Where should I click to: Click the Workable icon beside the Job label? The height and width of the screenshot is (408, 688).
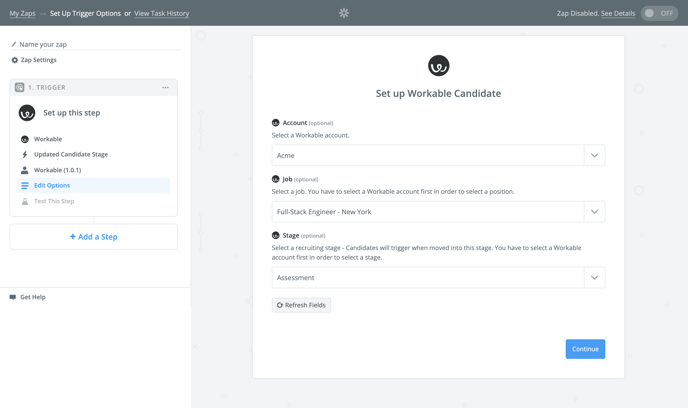(x=276, y=179)
